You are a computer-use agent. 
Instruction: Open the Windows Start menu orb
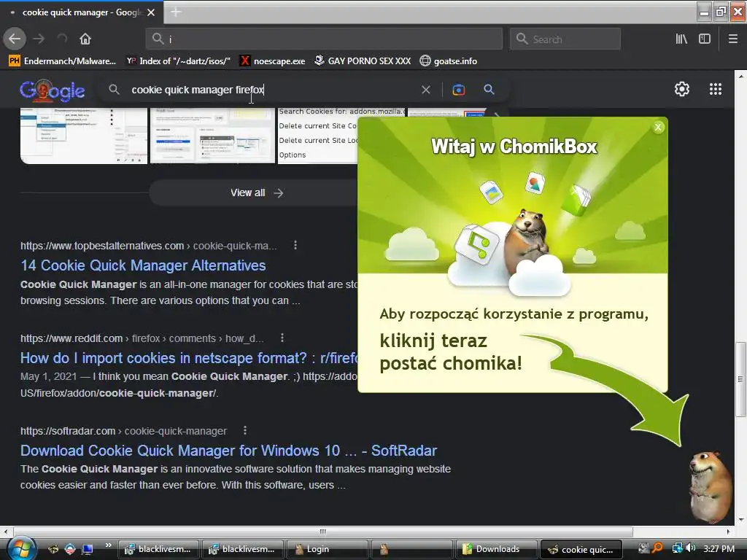(21, 549)
